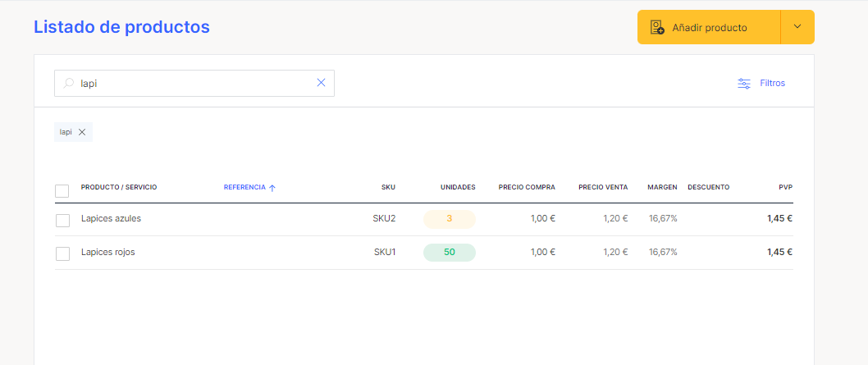Click the Añadir producto button
Image resolution: width=868 pixels, height=365 pixels.
709,27
